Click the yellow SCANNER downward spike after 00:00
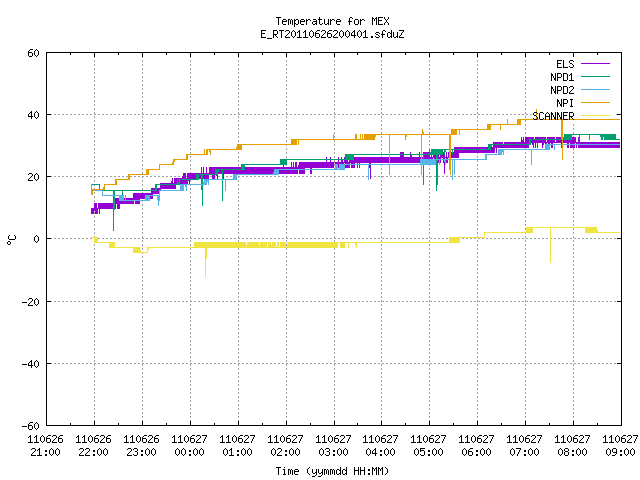The image size is (640, 480). point(205,262)
